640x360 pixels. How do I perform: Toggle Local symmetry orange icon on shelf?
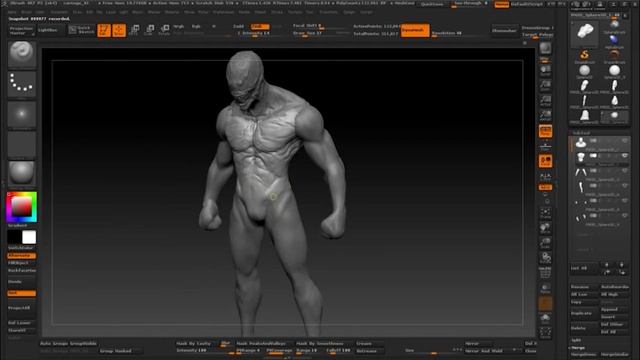[x=545, y=161]
